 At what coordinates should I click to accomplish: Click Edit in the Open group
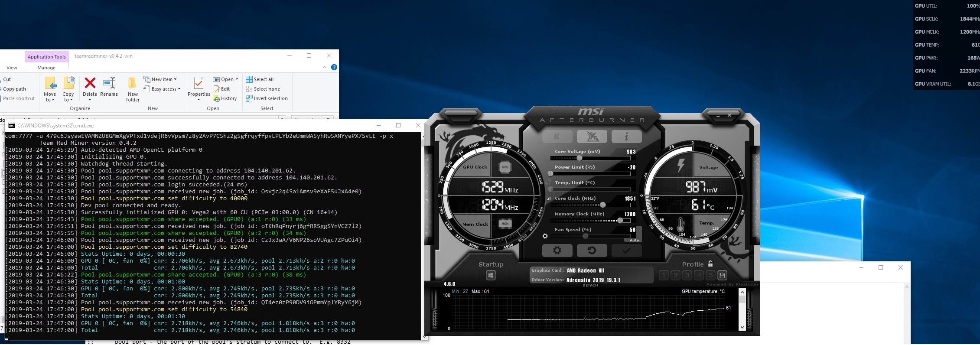(x=221, y=89)
